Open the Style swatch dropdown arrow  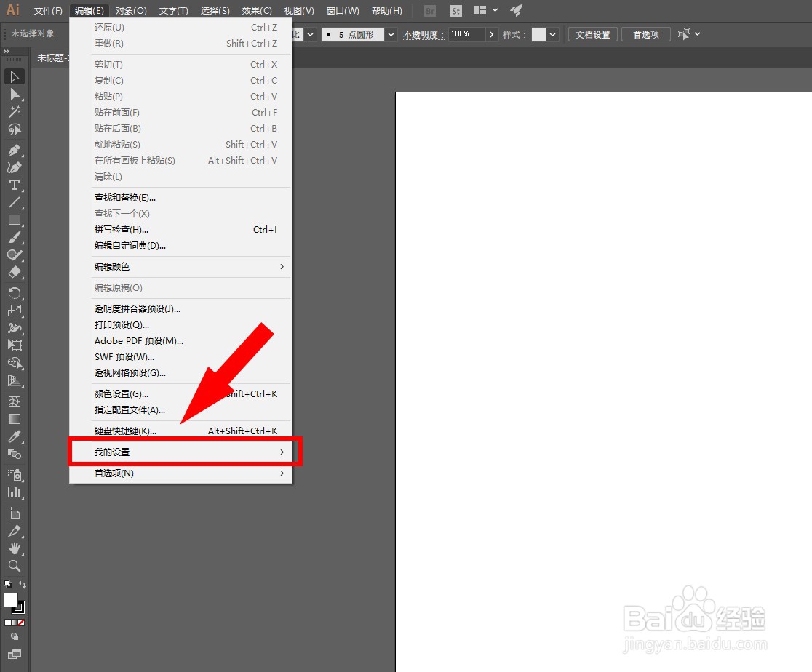[x=552, y=35]
